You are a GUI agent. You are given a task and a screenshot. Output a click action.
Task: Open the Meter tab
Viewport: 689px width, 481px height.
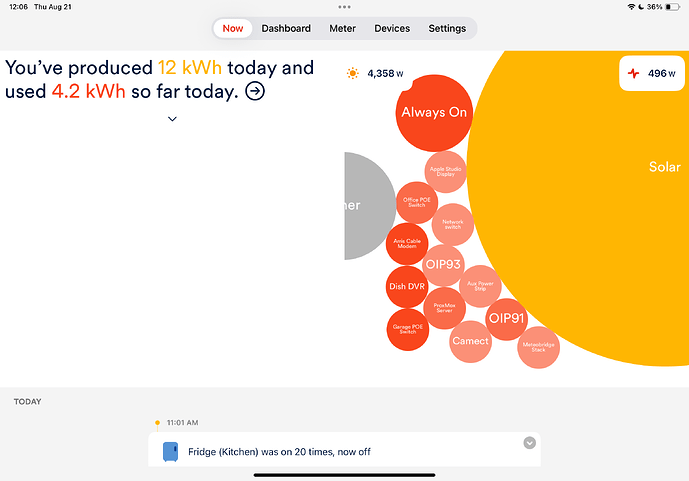[x=342, y=28]
